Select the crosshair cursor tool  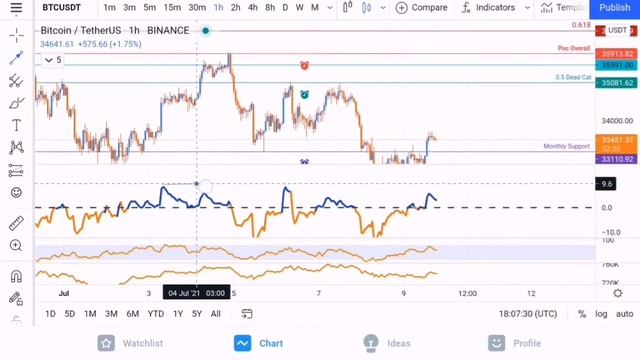click(16, 36)
